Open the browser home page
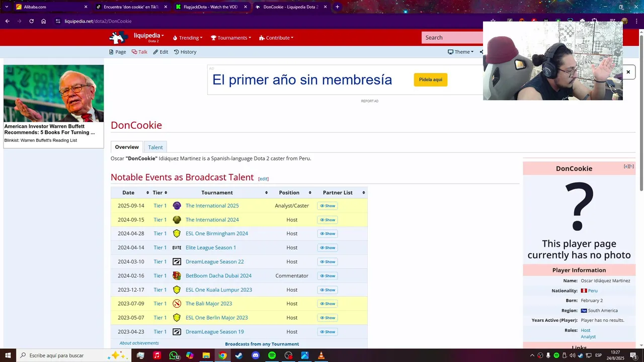644x362 pixels. (44, 21)
